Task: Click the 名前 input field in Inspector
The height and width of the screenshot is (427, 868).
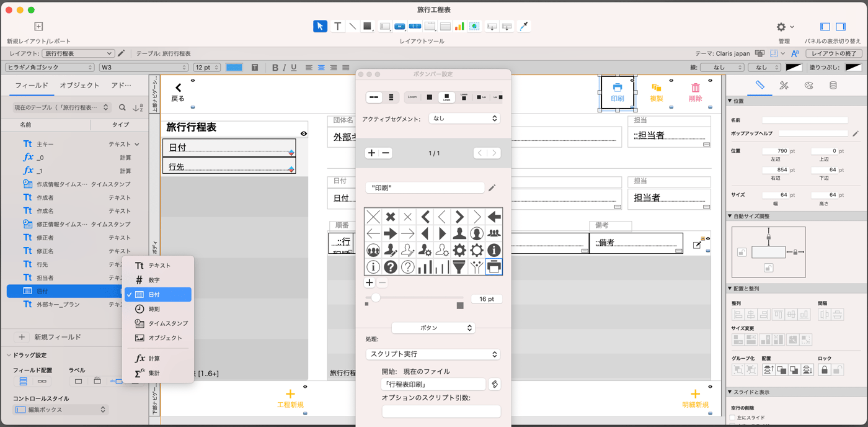Action: pyautogui.click(x=805, y=120)
